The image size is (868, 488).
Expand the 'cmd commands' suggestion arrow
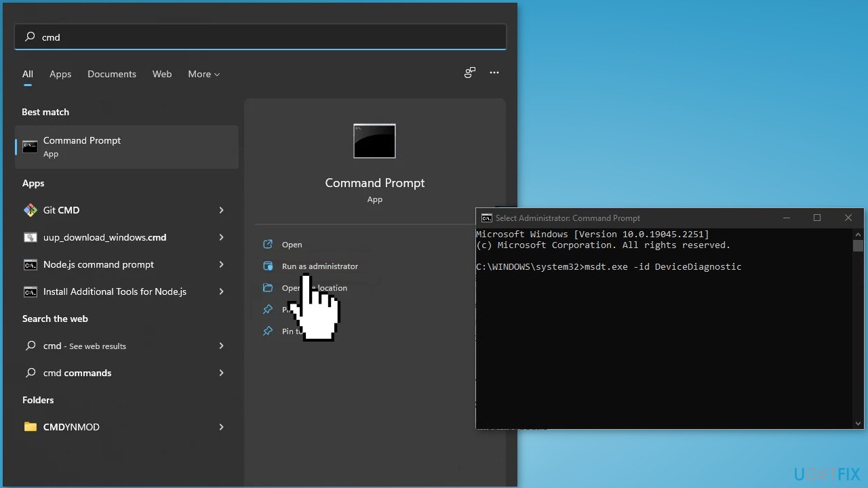(x=221, y=373)
